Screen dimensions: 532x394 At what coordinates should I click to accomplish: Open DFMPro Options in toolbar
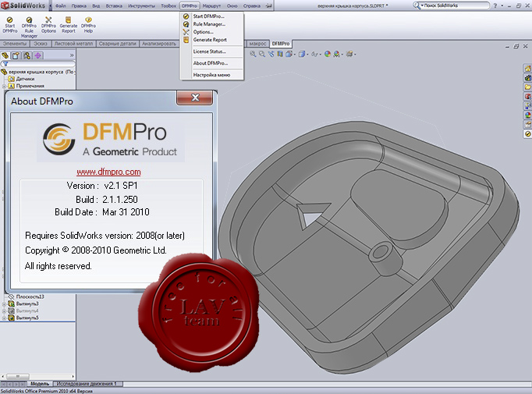coord(48,25)
